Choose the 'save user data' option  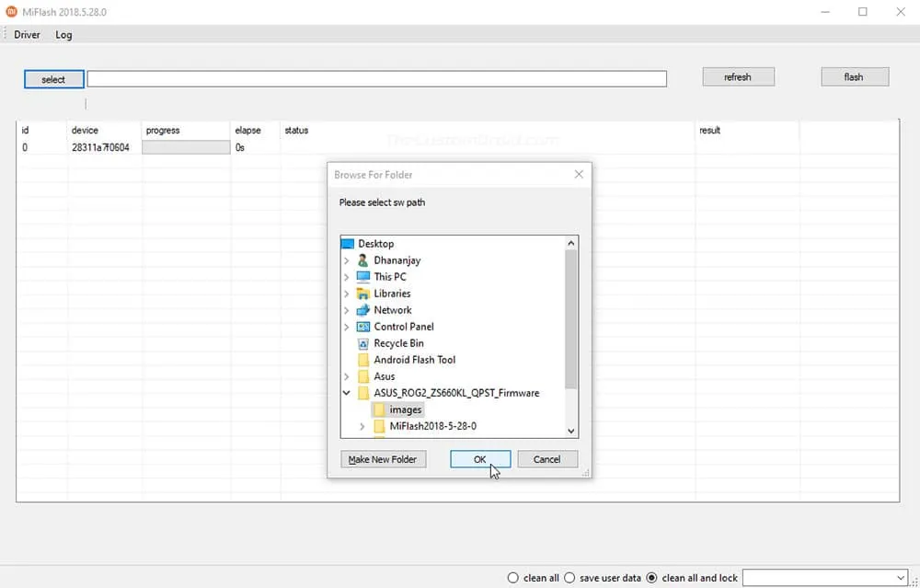570,578
